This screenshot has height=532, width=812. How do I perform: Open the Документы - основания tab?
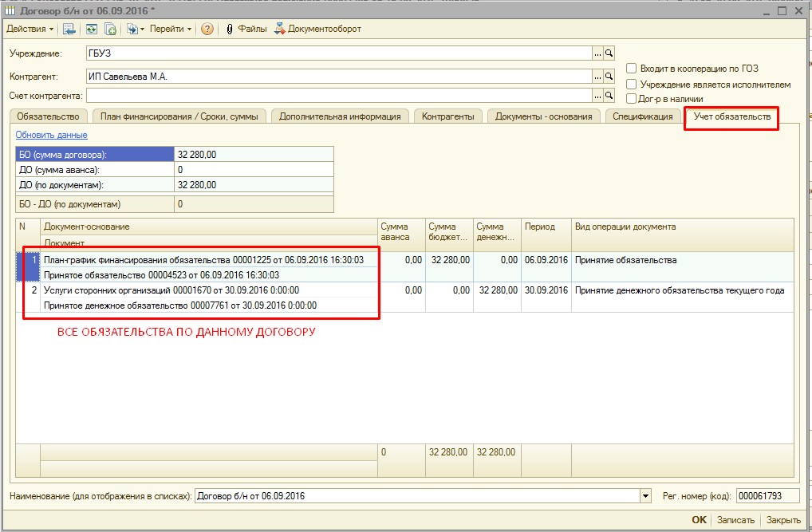pyautogui.click(x=543, y=116)
